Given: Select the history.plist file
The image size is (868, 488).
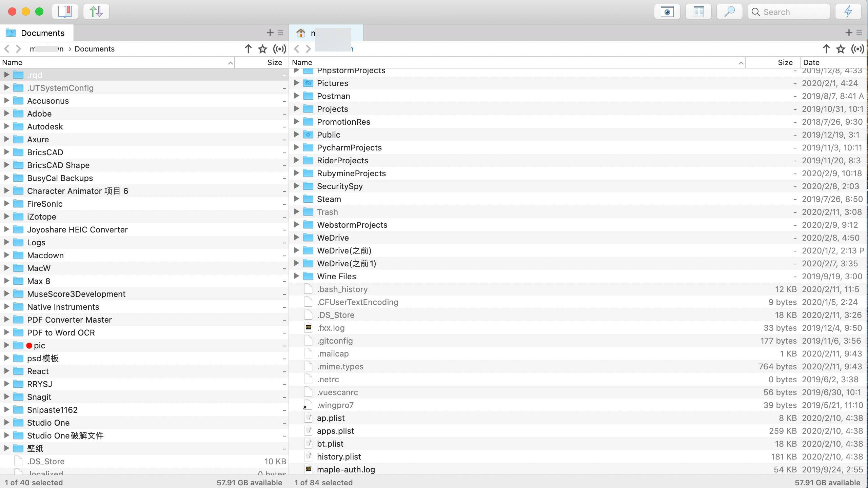Looking at the screenshot, I should click(x=578, y=456).
